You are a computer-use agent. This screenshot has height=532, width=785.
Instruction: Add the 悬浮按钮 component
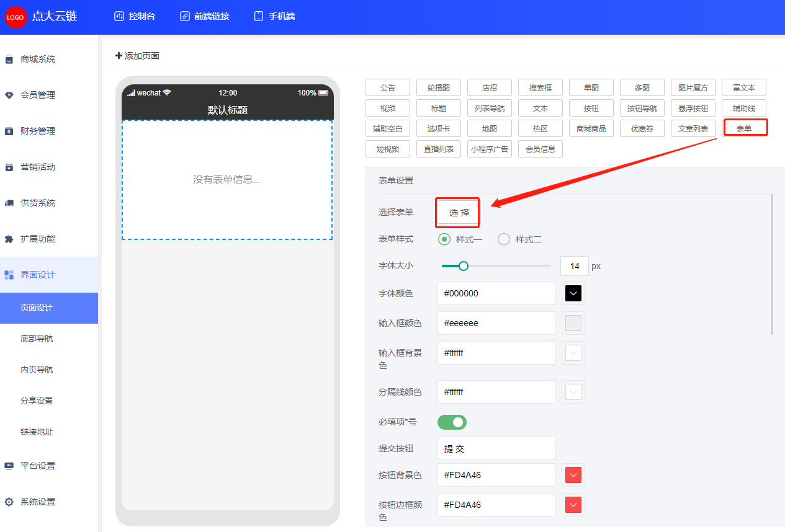[693, 109]
